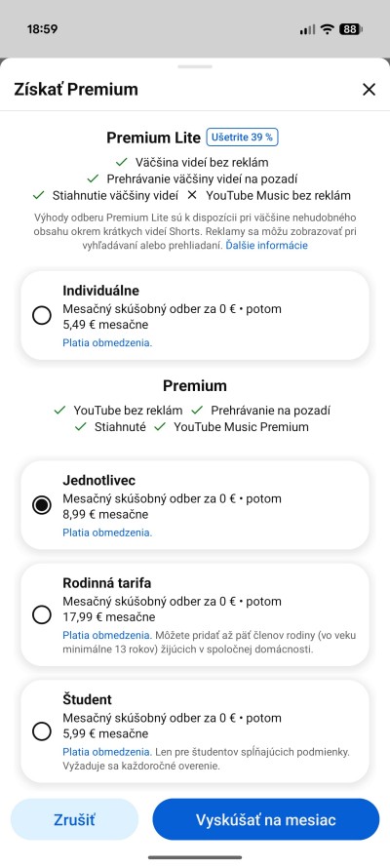Tap the cellular signal bars icon
The height and width of the screenshot is (868, 390).
click(x=307, y=30)
